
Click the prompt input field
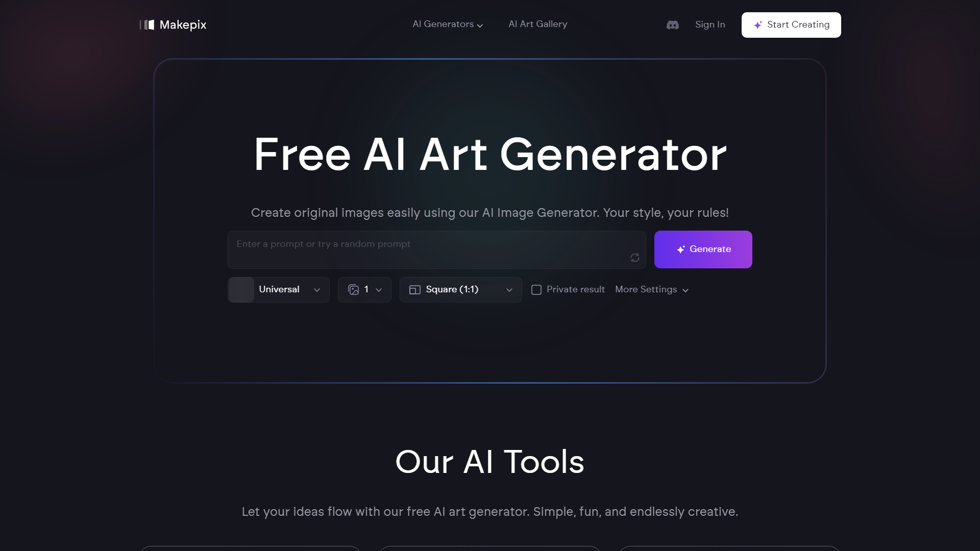[435, 249]
